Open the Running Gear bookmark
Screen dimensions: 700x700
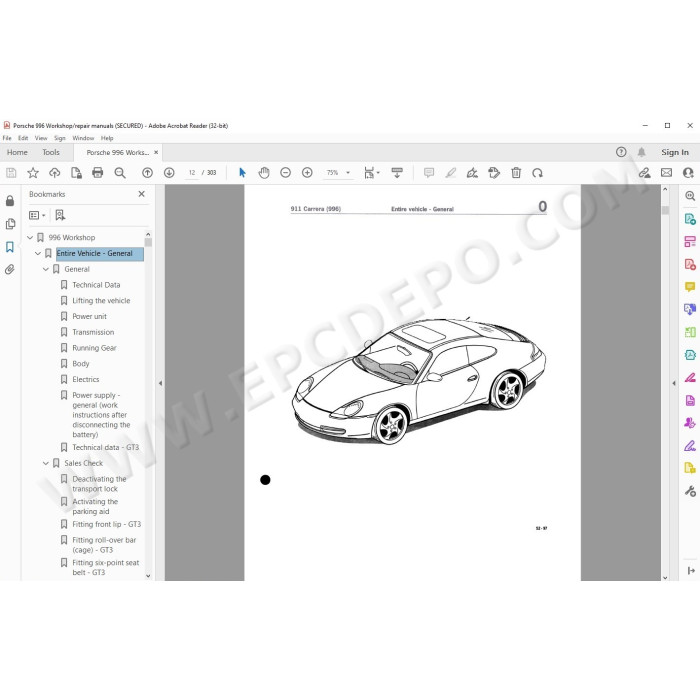click(94, 348)
